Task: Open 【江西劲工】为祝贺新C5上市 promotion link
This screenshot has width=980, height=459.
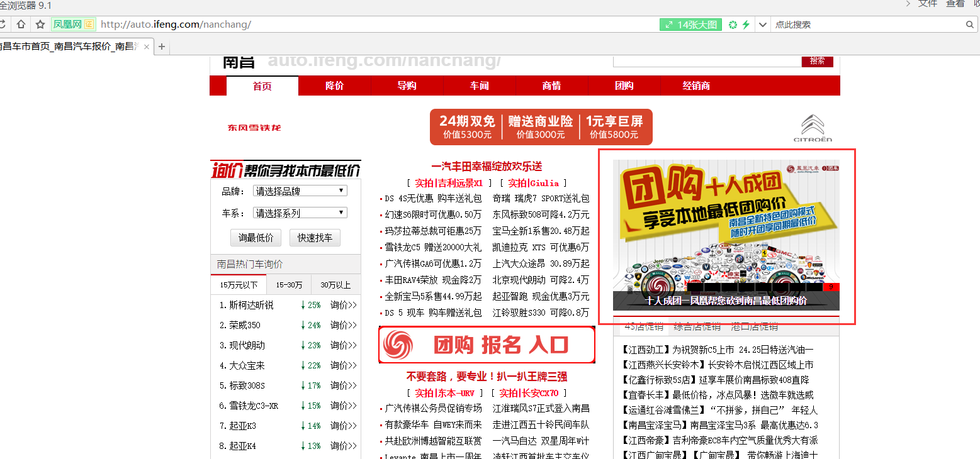Action: point(718,349)
